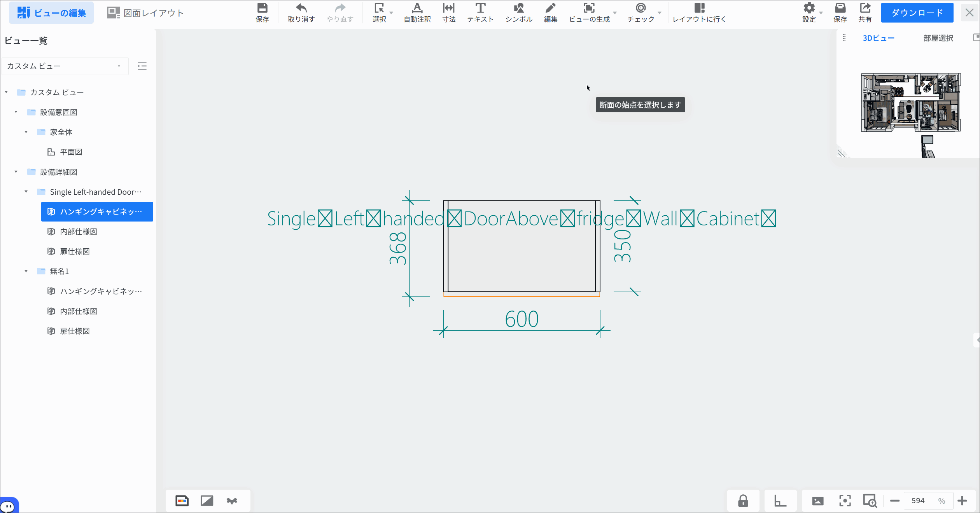The height and width of the screenshot is (513, 980).
Task: Collapse the カスタム ビュー root folder
Action: [x=6, y=92]
